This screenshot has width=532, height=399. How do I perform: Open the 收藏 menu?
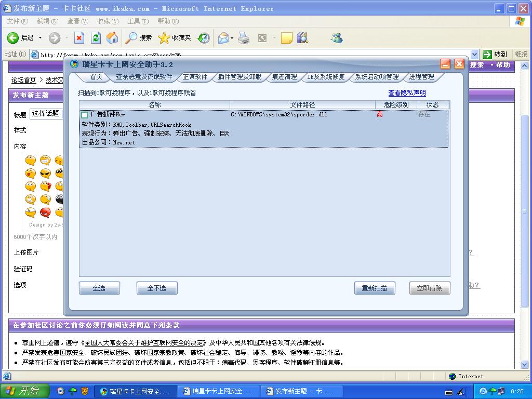[108, 21]
